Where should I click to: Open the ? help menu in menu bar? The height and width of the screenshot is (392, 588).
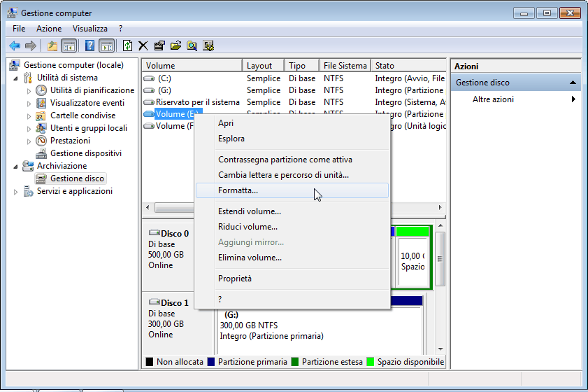[120, 29]
